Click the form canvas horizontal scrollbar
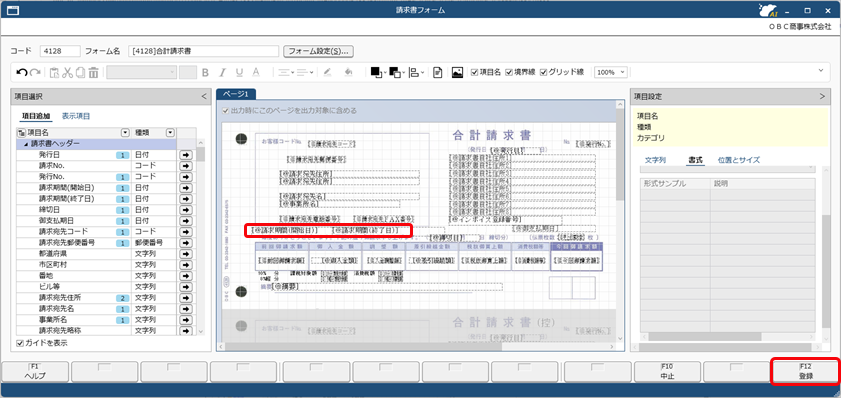Screen dimensions: 841x398 click(416, 347)
